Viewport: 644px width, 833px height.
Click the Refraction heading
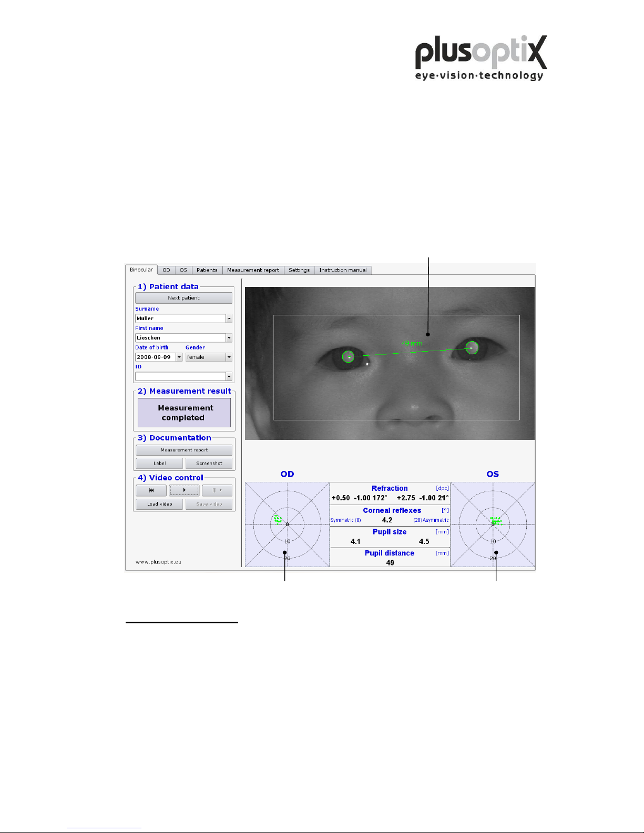coord(390,488)
